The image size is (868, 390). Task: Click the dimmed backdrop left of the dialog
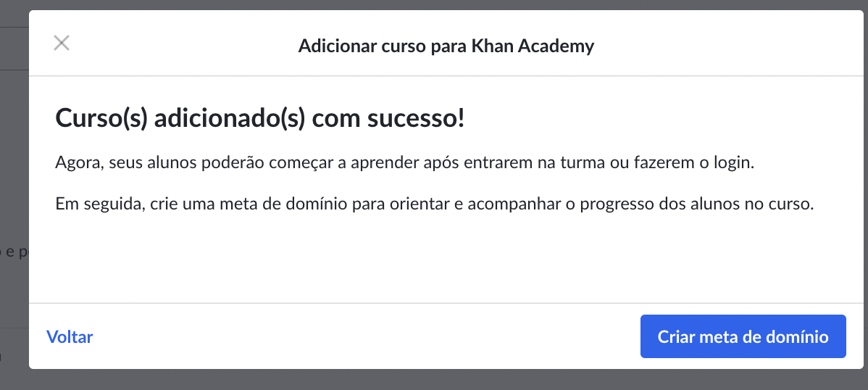click(14, 166)
